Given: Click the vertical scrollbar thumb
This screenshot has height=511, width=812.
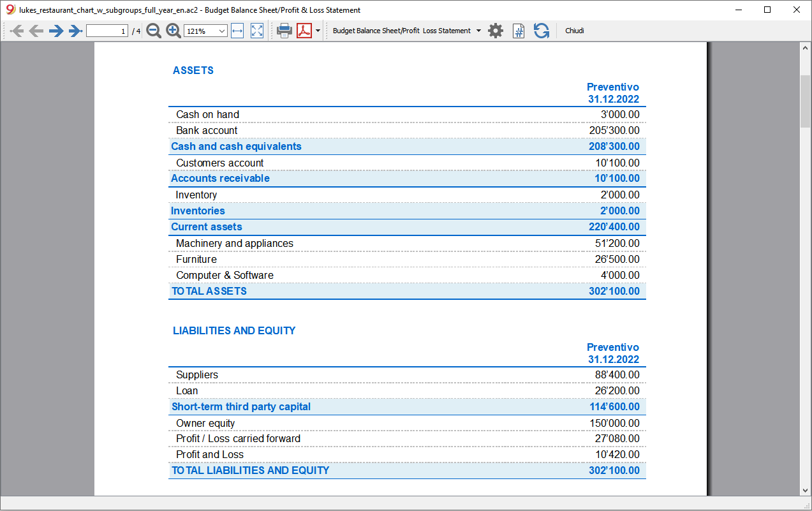Looking at the screenshot, I should click(805, 102).
